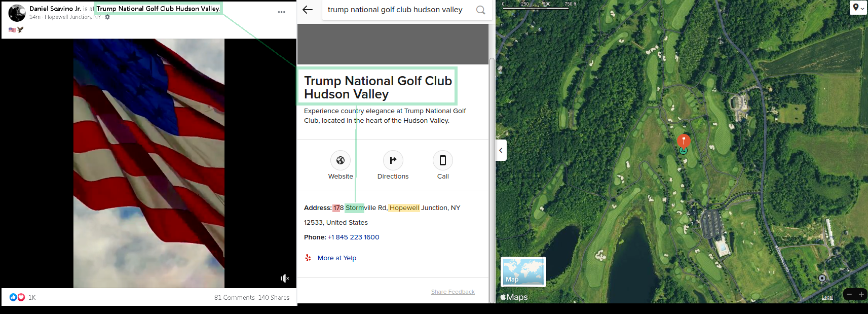Open the club's Website globe icon
Viewport: 868px width, 314px height.
[x=341, y=160]
